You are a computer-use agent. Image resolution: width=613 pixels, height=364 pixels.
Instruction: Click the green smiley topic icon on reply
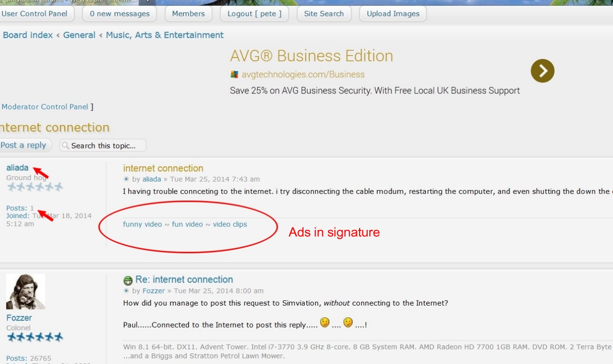click(x=128, y=280)
